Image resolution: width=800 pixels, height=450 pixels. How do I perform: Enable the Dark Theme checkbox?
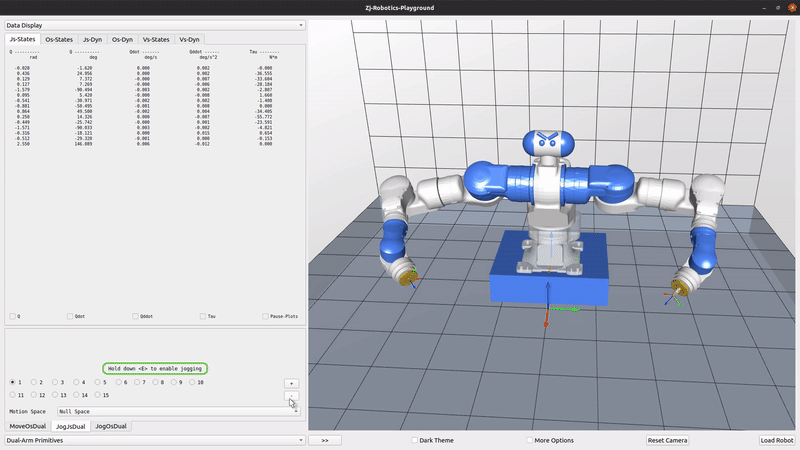click(415, 440)
